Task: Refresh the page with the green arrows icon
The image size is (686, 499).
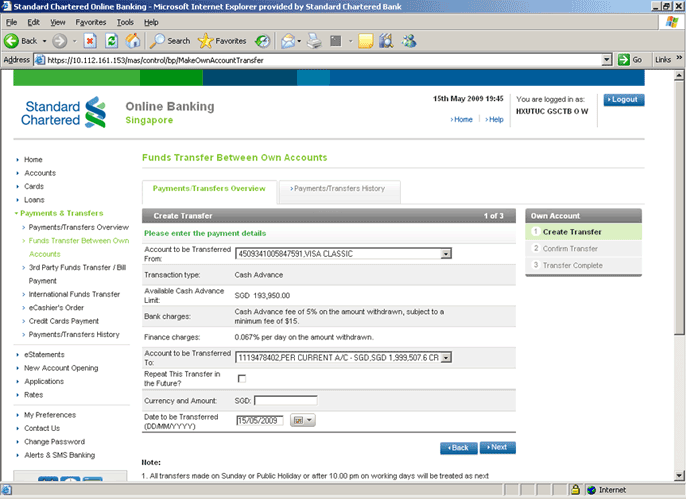Action: pyautogui.click(x=112, y=41)
